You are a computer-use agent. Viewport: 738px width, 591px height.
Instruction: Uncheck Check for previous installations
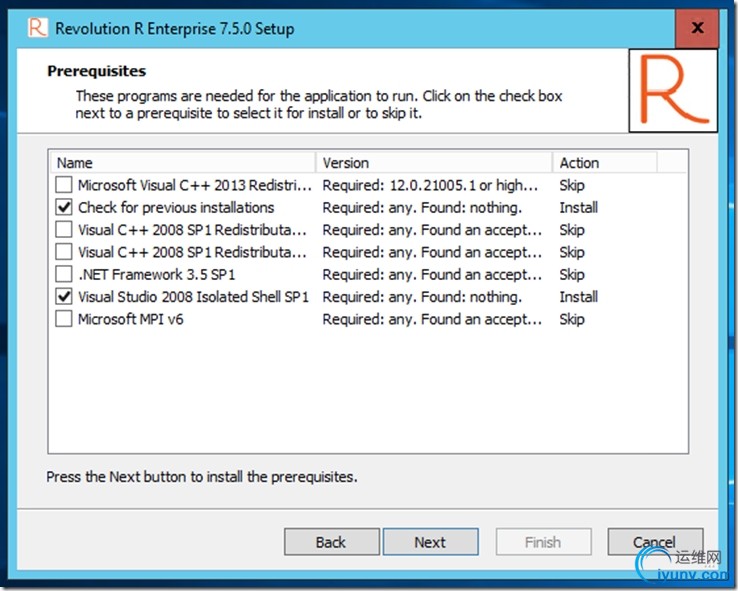(x=64, y=208)
